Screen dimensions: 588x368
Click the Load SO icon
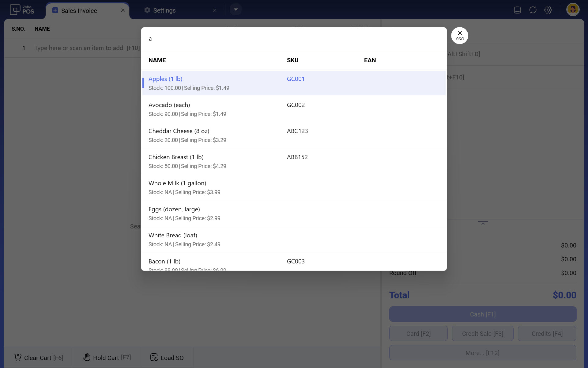point(154,357)
